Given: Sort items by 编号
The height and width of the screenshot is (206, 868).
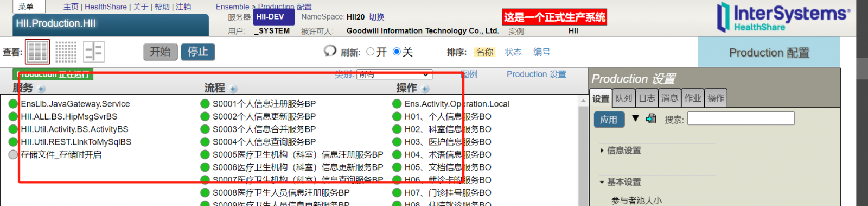Looking at the screenshot, I should 541,52.
